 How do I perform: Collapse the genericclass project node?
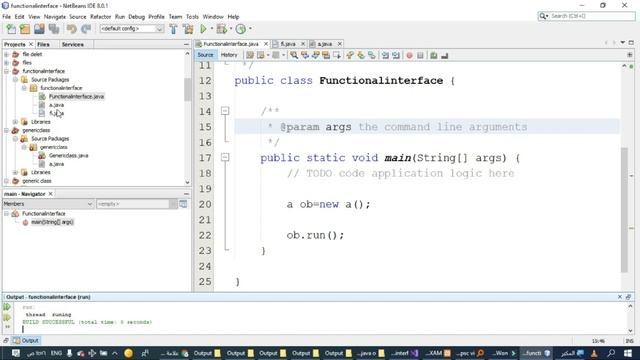[x=7, y=130]
